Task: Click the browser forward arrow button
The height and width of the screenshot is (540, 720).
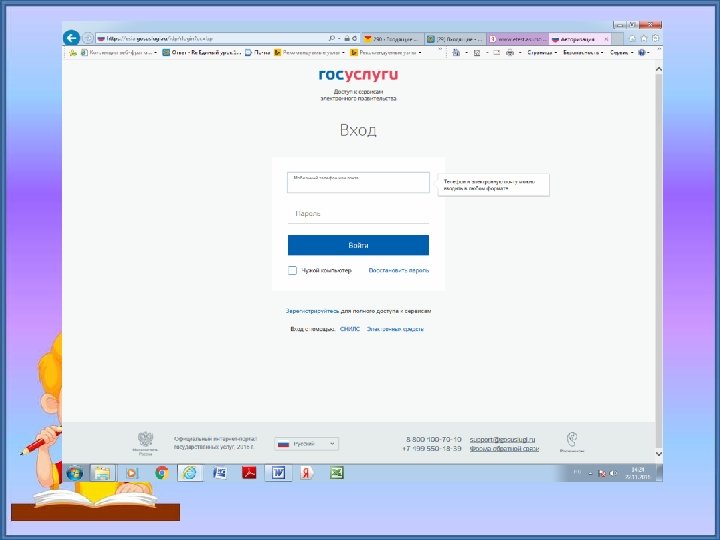Action: 88,39
